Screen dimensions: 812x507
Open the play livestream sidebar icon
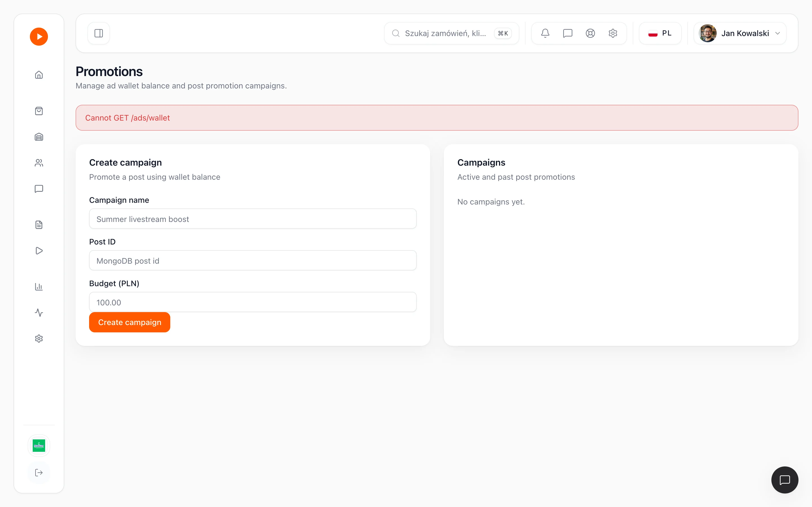[39, 251]
